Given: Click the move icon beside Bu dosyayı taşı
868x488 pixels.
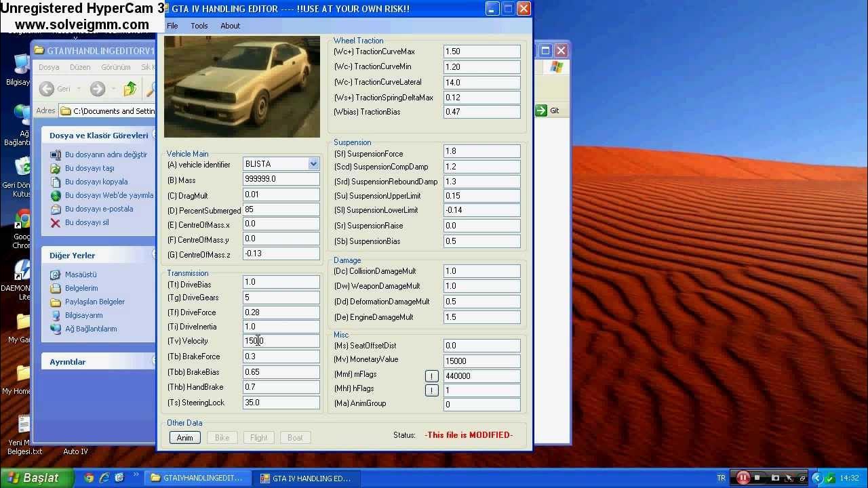Looking at the screenshot, I should click(56, 168).
